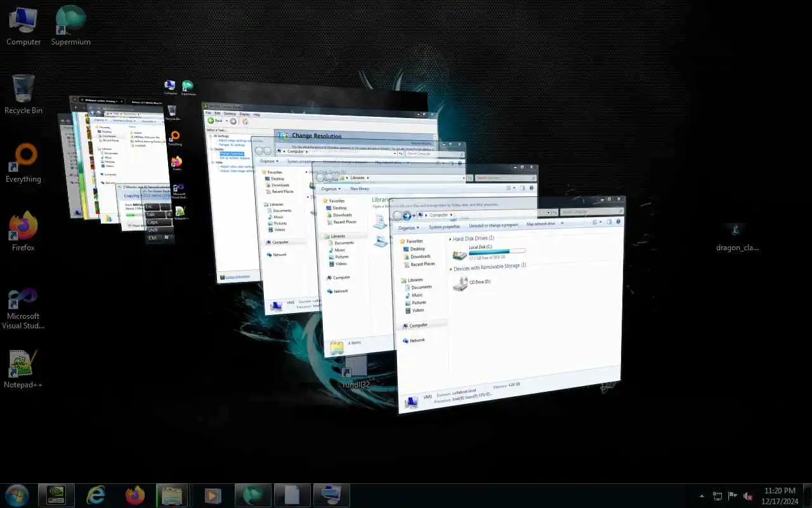Click home icon in NVIDIA Control Panel toolbar
The width and height of the screenshot is (812, 508).
tap(245, 121)
